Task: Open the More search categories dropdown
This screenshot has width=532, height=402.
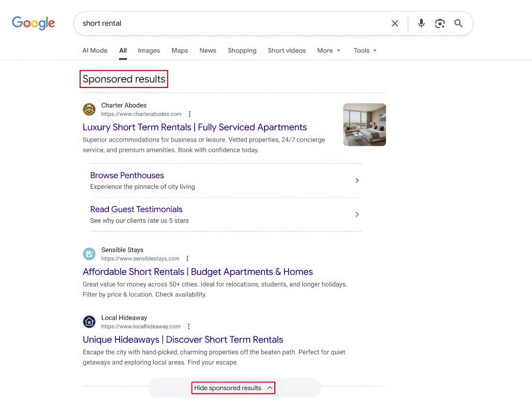Action: click(x=328, y=50)
